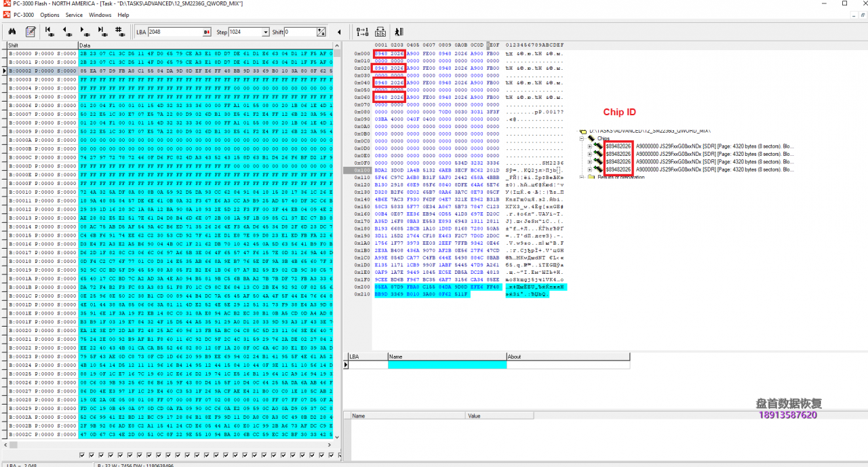Jump to first block toolbar icon
The height and width of the screenshot is (467, 868).
tap(50, 31)
